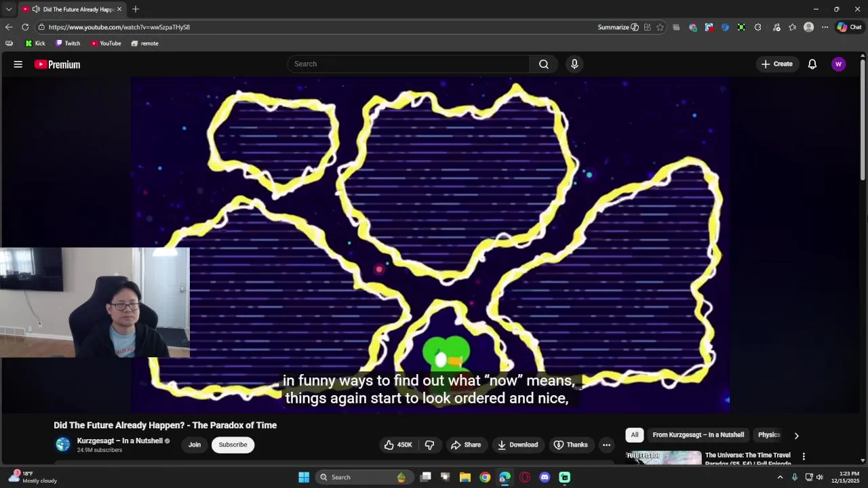Mute the tab via the speaker icon
This screenshot has width=868, height=488.
[x=36, y=9]
